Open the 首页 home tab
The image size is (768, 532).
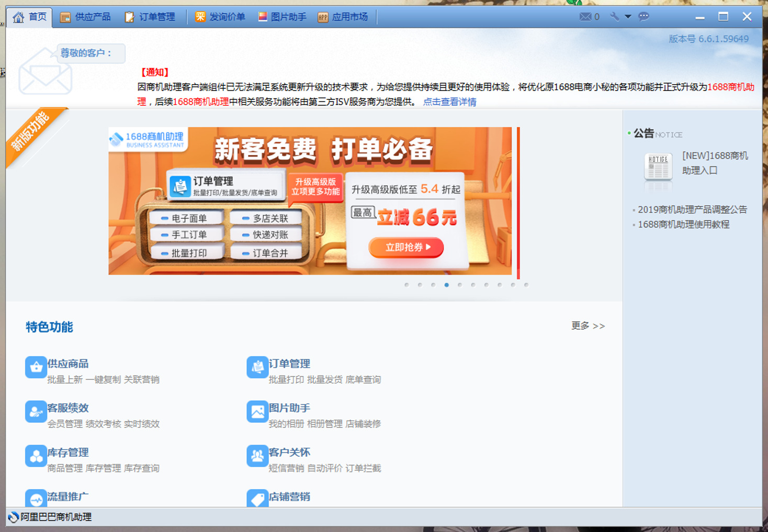point(29,17)
